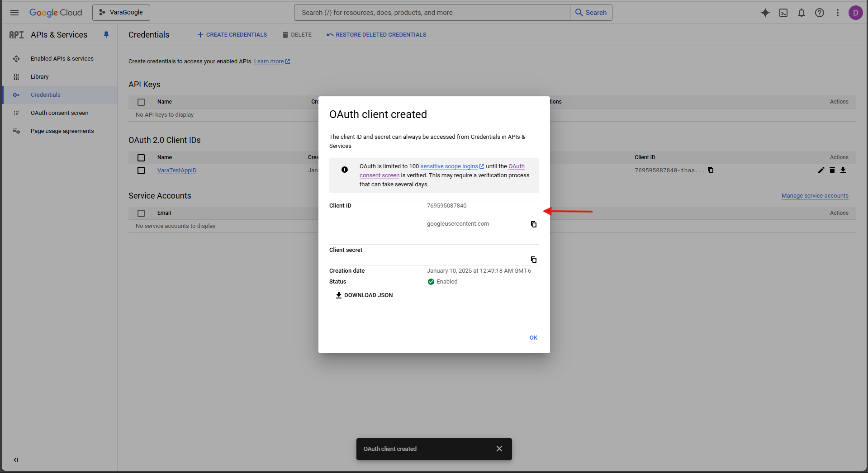Click the Client ID column header
The width and height of the screenshot is (868, 473).
coord(645,157)
